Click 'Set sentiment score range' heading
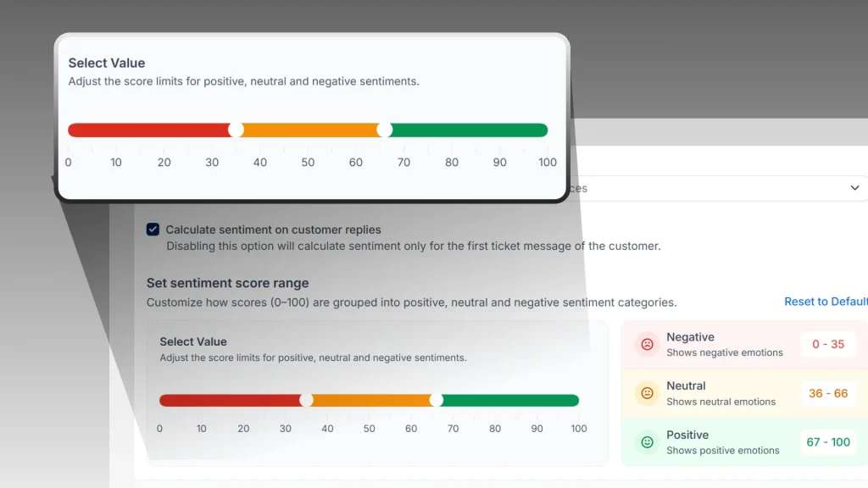Viewport: 868px width, 488px height. click(x=227, y=283)
